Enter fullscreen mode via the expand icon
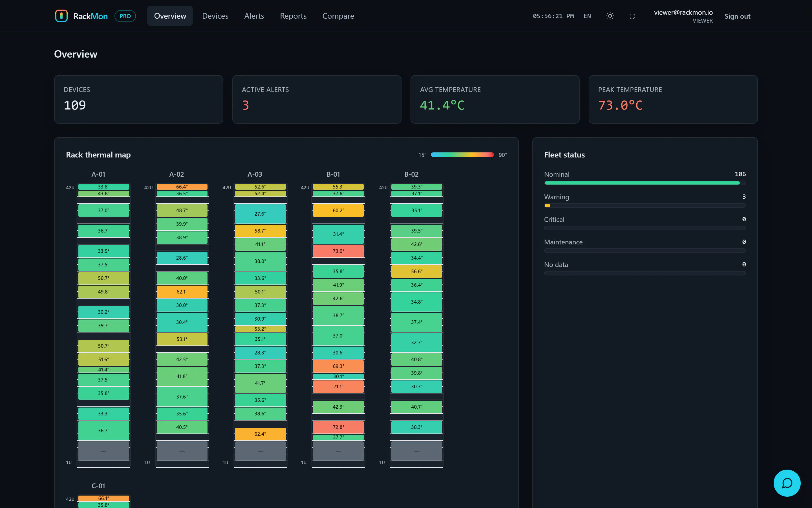 [632, 16]
